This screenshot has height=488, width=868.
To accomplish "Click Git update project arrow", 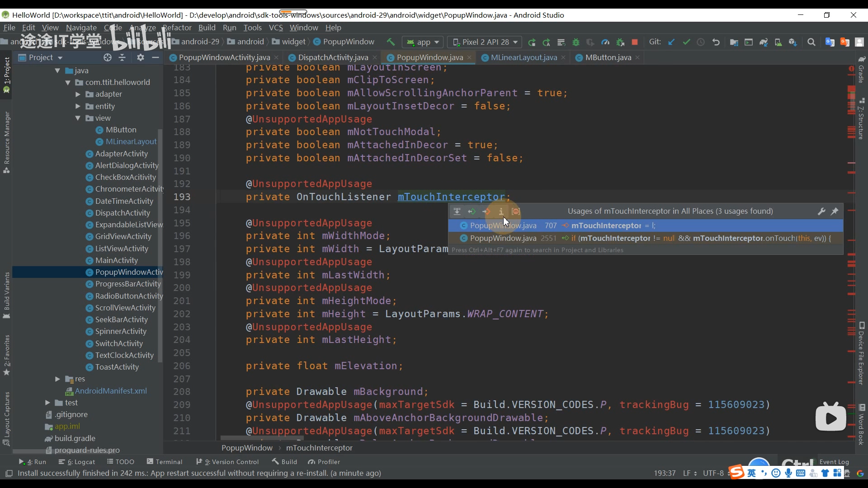I will (x=671, y=42).
